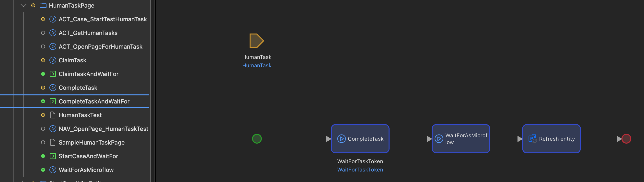Click the Refresh entity activity icon
The image size is (644, 182).
532,139
